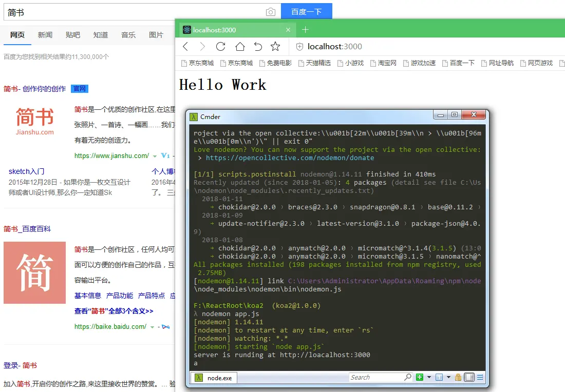Screen dimensions: 565x392
Task: Minimize the Cmder window
Action: click(x=440, y=115)
